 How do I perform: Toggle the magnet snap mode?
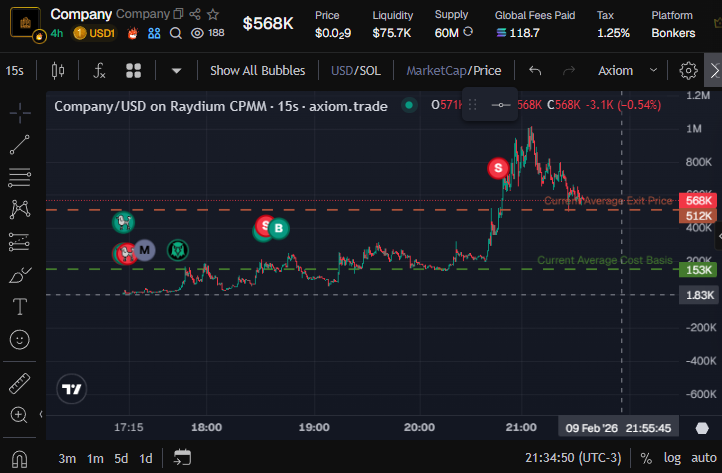tap(19, 459)
